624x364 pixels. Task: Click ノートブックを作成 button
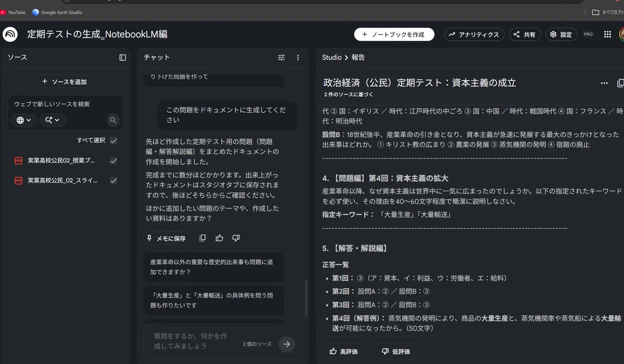[x=393, y=34]
